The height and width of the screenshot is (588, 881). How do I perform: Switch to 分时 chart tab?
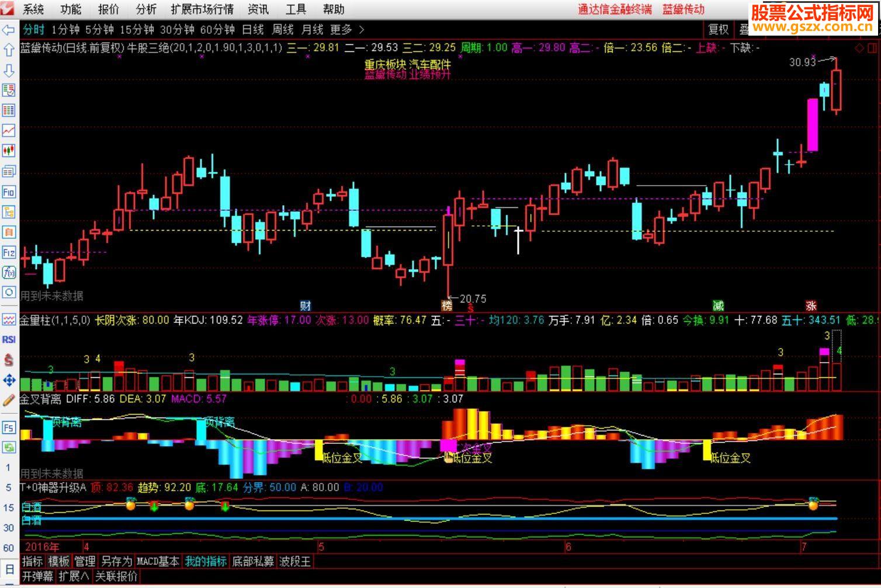tap(33, 30)
